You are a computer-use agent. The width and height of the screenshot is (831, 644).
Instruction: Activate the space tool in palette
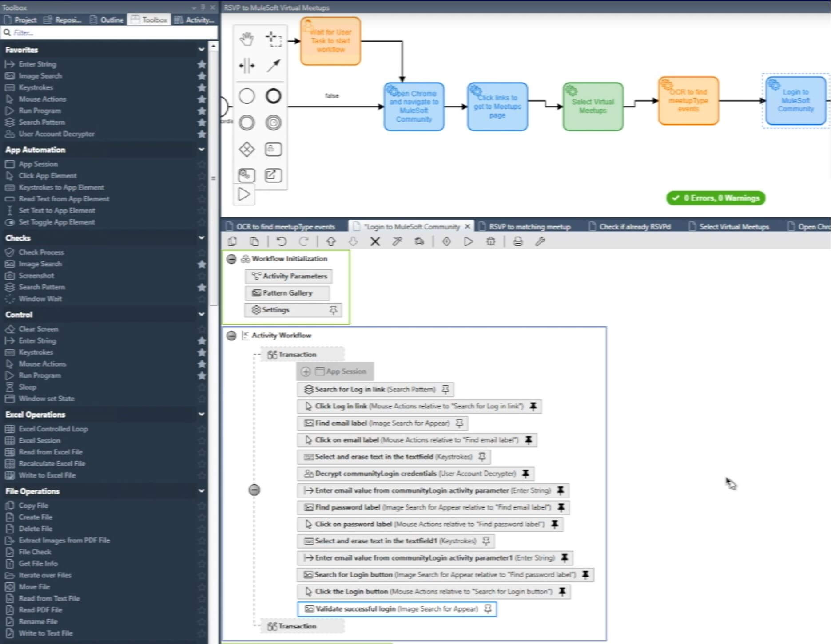[247, 66]
